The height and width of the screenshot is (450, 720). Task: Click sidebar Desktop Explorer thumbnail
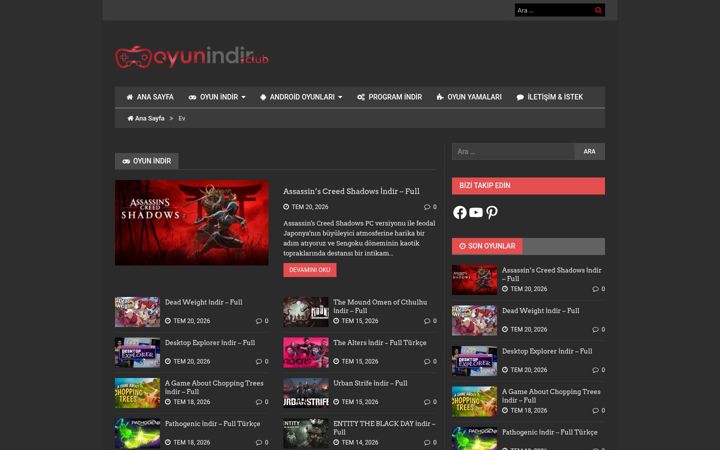click(474, 361)
